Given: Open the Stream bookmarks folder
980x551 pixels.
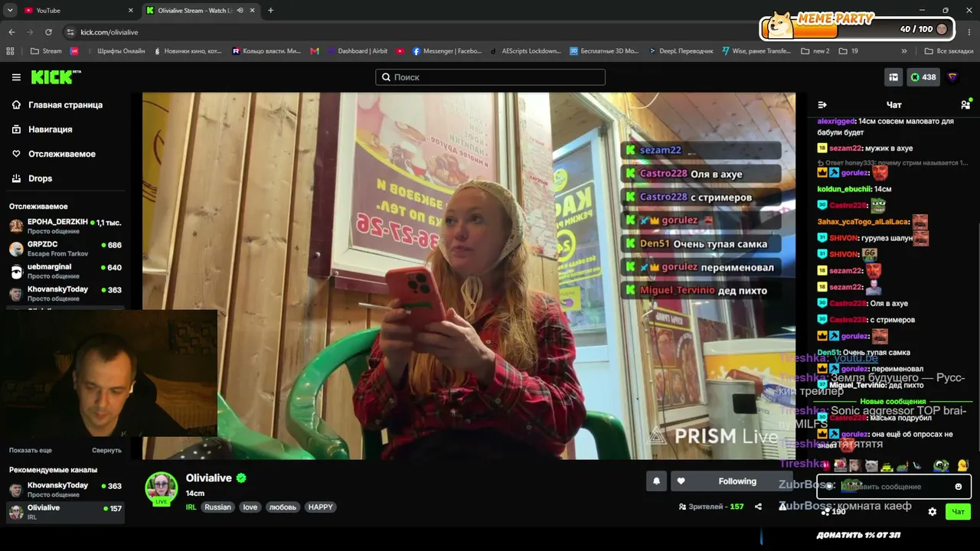Looking at the screenshot, I should (46, 51).
